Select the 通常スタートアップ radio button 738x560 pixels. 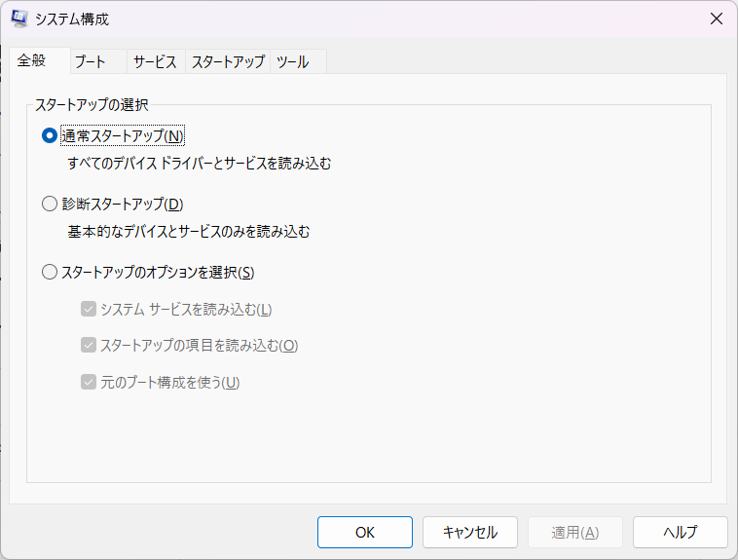[x=50, y=136]
